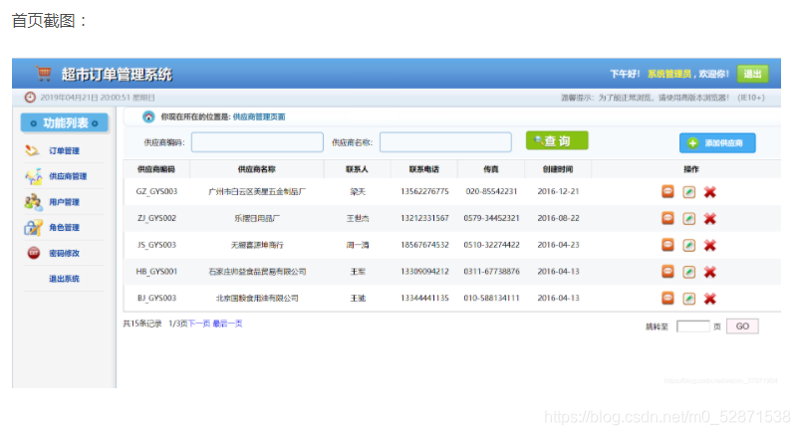Image resolution: width=800 pixels, height=435 pixels.
Task: Click the 供应商编码 input field
Action: [x=257, y=142]
